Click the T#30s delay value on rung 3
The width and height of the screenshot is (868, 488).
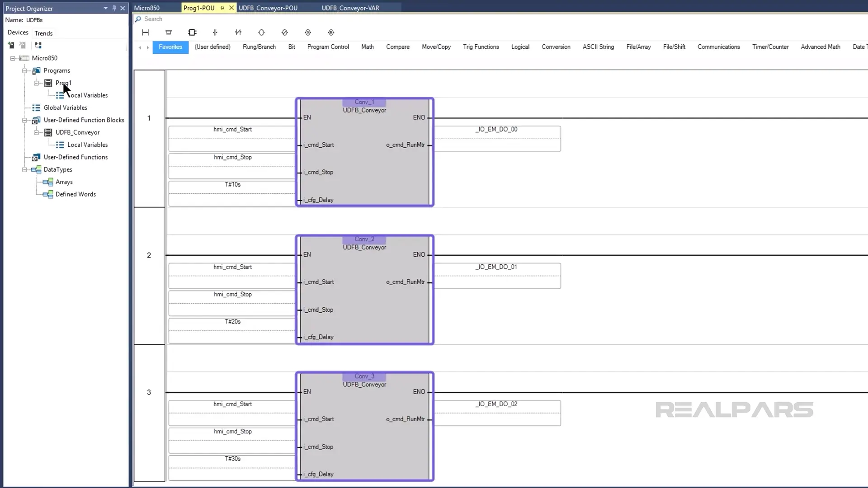click(232, 459)
